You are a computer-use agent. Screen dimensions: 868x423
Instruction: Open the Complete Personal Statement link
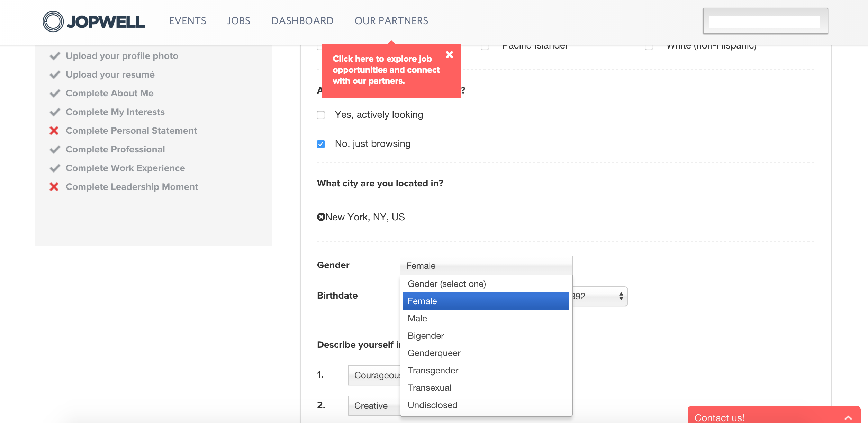pos(131,131)
